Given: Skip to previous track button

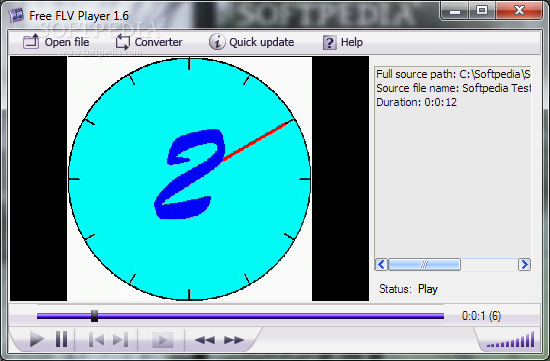Looking at the screenshot, I should (x=96, y=340).
